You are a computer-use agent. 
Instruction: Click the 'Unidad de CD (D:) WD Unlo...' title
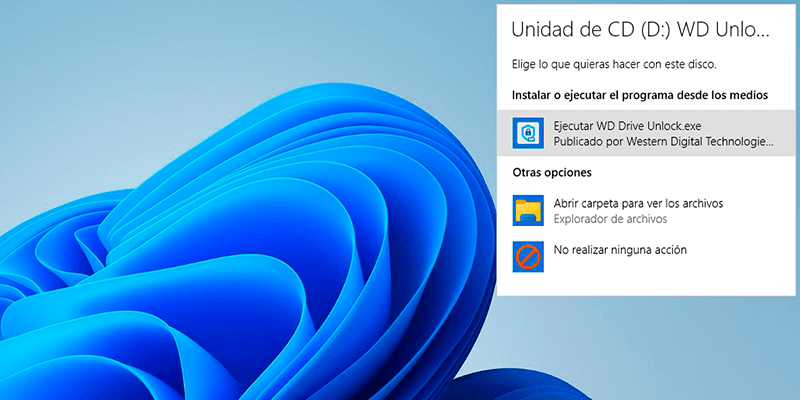point(640,30)
